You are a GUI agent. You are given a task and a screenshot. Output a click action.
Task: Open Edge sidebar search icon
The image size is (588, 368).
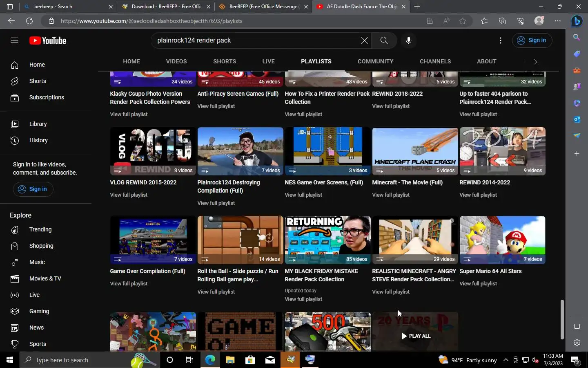[x=577, y=37]
